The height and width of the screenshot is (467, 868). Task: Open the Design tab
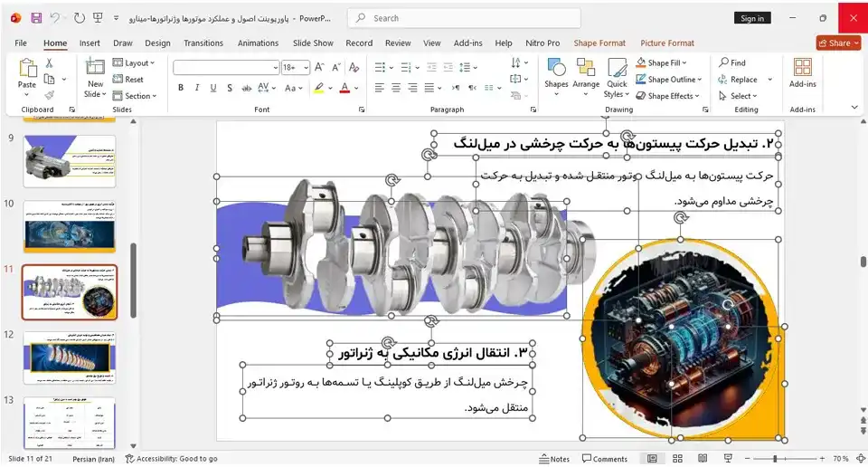coord(157,43)
